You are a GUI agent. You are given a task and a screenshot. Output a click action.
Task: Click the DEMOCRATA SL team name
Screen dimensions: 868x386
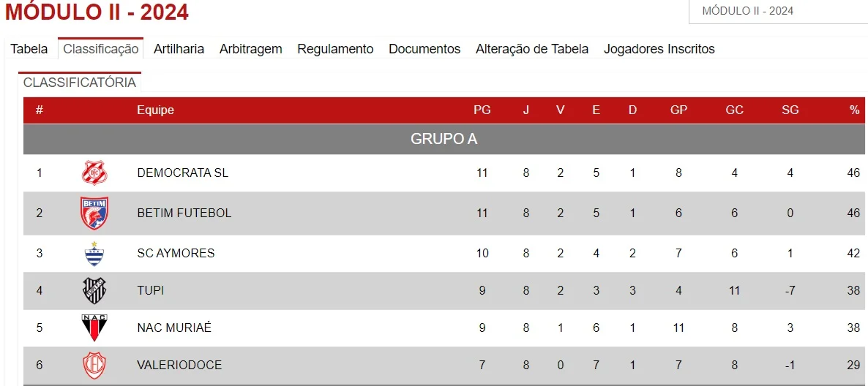pyautogui.click(x=183, y=173)
